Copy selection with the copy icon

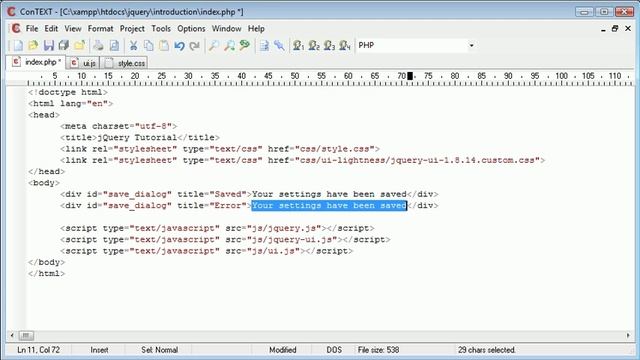pos(149,45)
